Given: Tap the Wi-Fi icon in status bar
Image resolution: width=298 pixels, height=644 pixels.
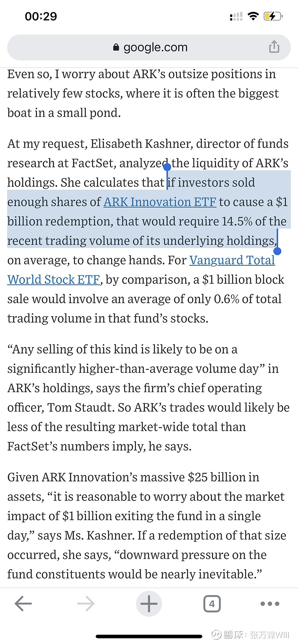Looking at the screenshot, I should tap(253, 16).
